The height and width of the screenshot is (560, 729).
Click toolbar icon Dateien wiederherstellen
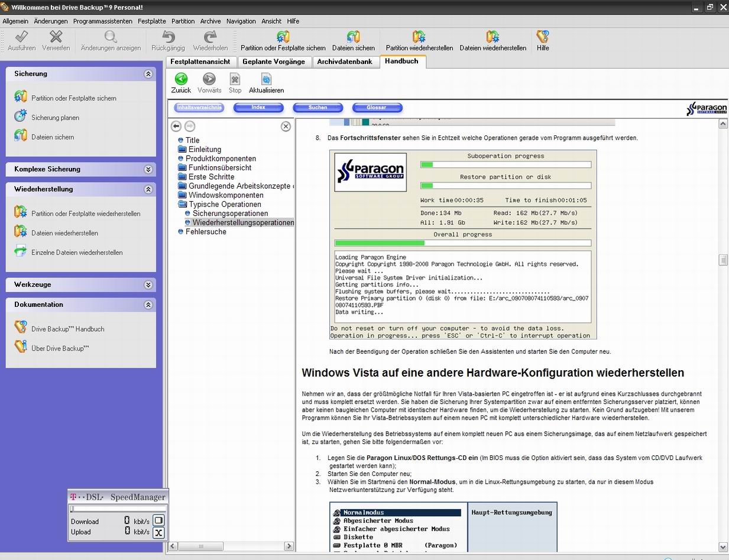pyautogui.click(x=493, y=37)
